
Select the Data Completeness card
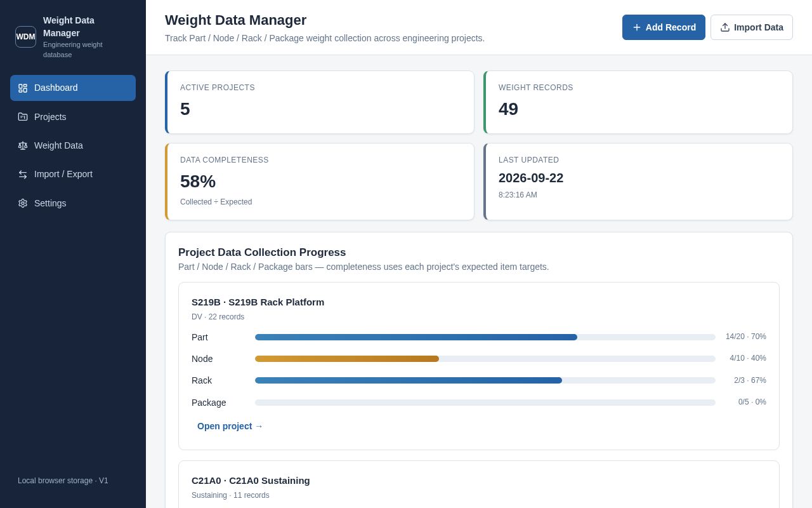coord(320,182)
